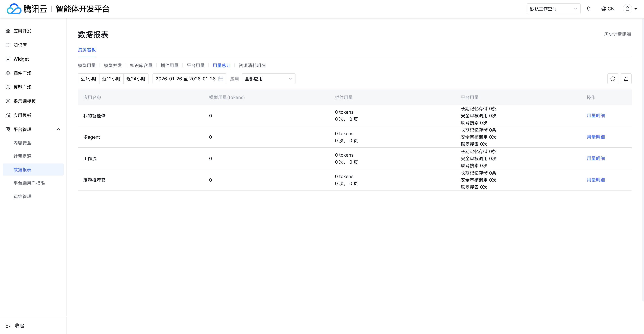Select the 近1小时 time range
644x334 pixels.
[88, 79]
